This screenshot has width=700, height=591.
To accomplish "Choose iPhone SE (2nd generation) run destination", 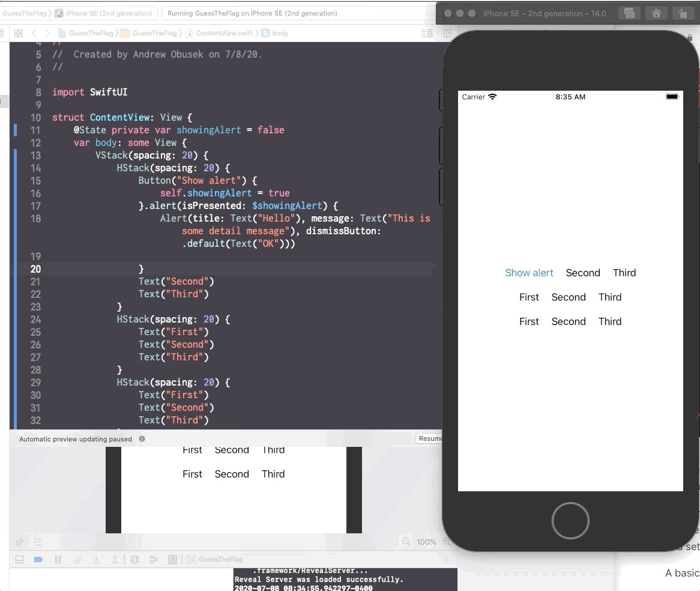I will (x=104, y=13).
